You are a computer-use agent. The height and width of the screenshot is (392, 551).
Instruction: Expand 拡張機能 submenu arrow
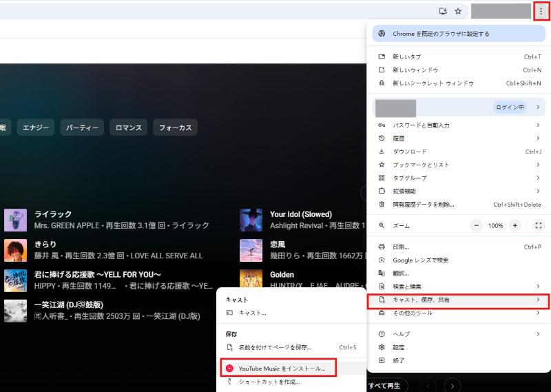tap(538, 191)
